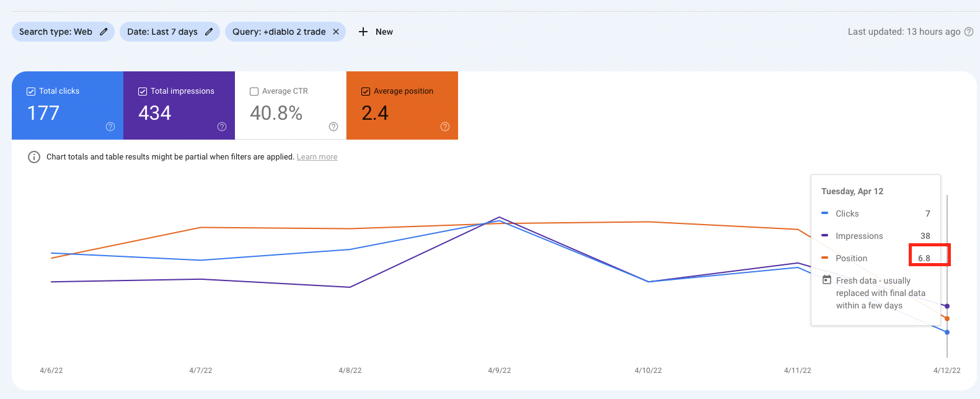Open help icon next to Last updated
Viewport: 980px width, 399px height.
(x=969, y=32)
